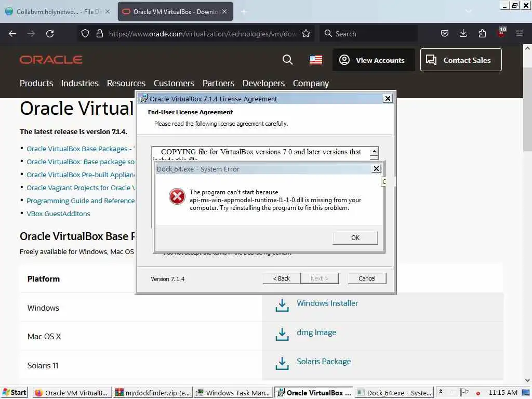Close the VirtualBox License Agreement window
Image resolution: width=532 pixels, height=399 pixels.
388,98
